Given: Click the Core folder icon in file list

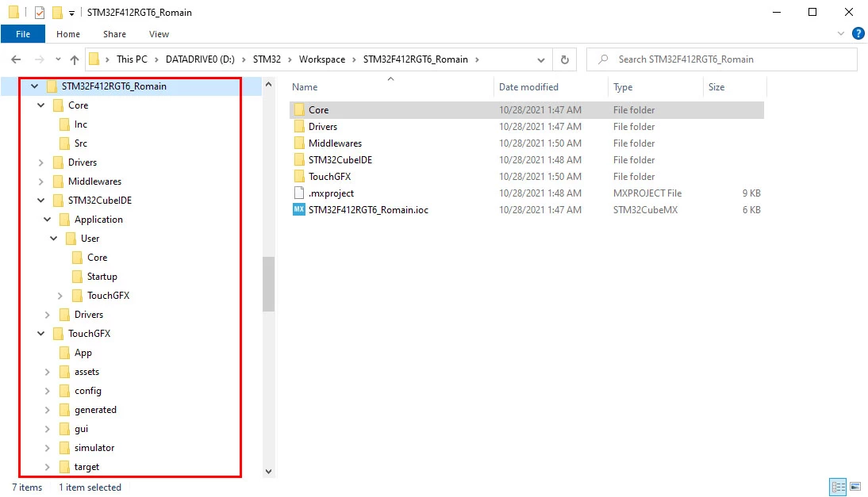Looking at the screenshot, I should pyautogui.click(x=299, y=109).
